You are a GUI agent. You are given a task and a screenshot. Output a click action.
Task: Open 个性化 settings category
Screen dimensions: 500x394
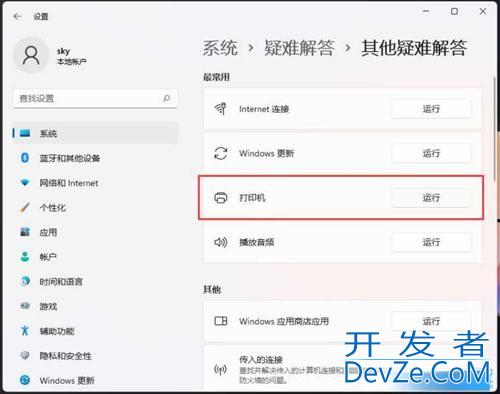(95, 207)
